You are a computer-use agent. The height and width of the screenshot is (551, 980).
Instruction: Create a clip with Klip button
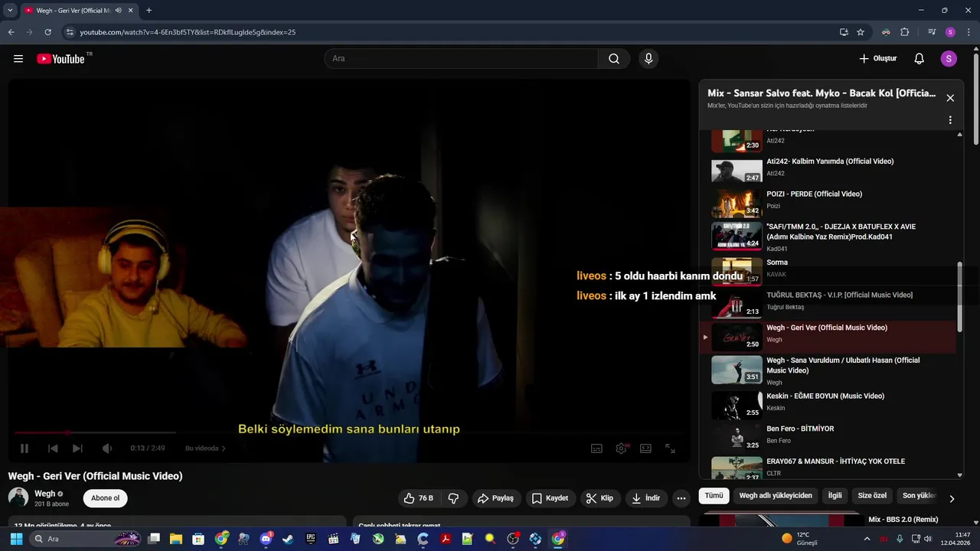[x=599, y=498]
